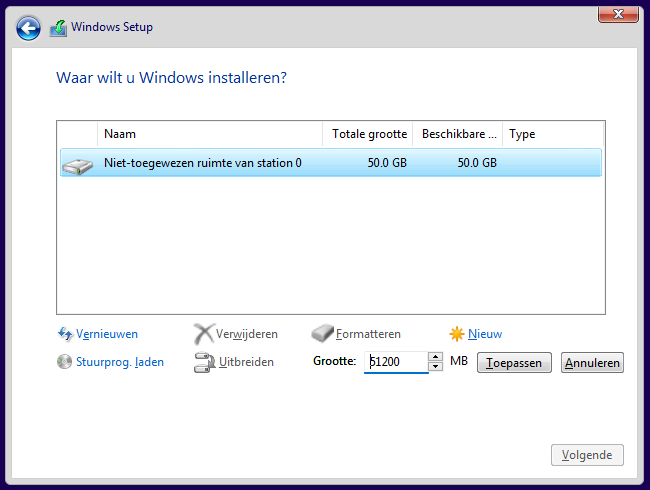The height and width of the screenshot is (490, 650).
Task: Focus the Grootte size input field
Action: click(x=396, y=362)
